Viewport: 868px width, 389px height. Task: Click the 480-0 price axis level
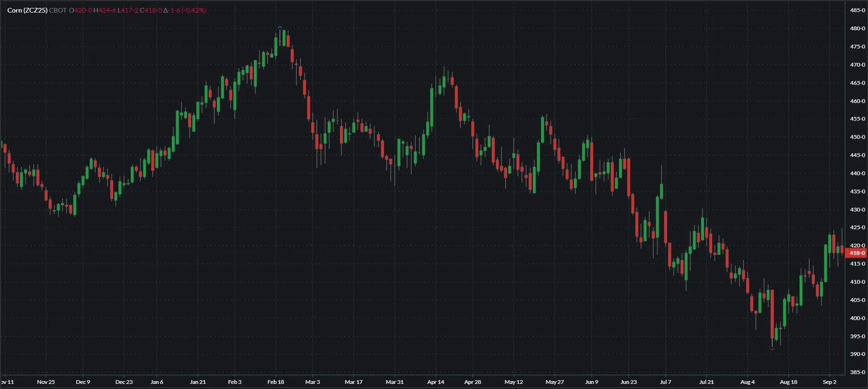(x=857, y=28)
